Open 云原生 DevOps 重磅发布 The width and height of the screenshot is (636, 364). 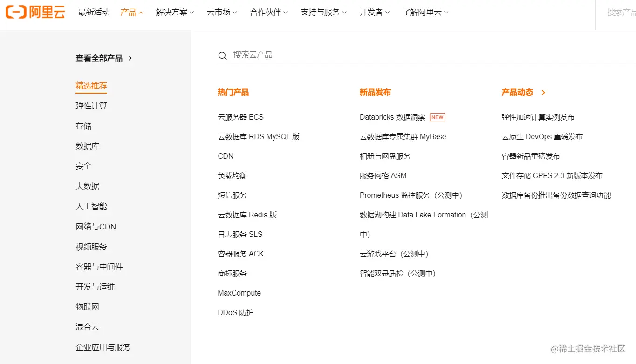pyautogui.click(x=542, y=137)
